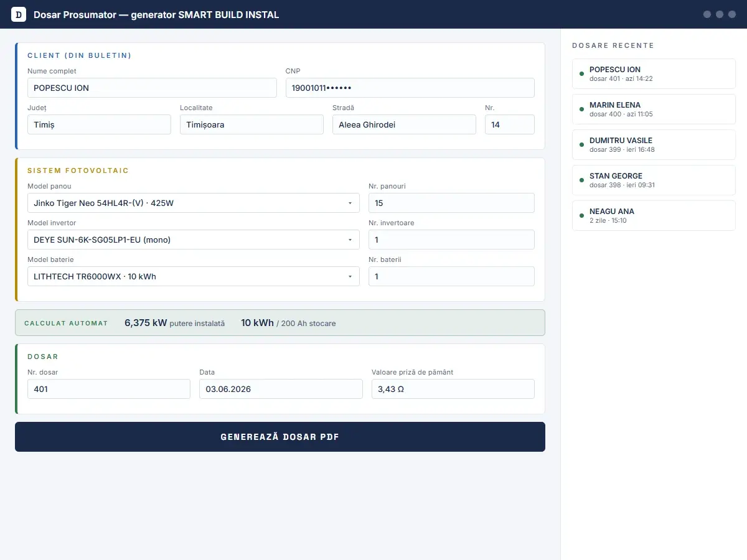This screenshot has width=747, height=560.
Task: Click the Client (din buletin) section title
Action: click(x=79, y=55)
